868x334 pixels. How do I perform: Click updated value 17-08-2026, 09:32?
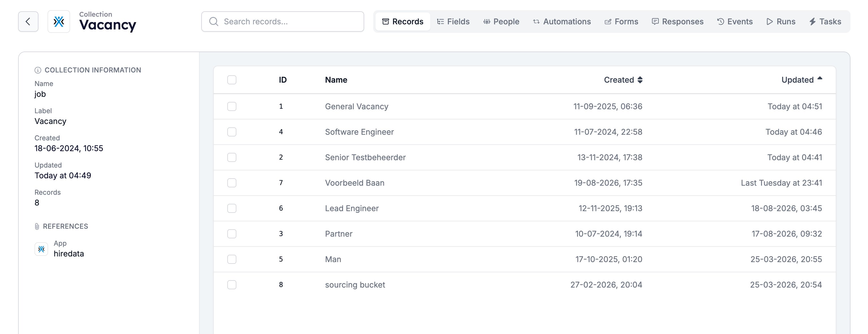click(x=787, y=234)
